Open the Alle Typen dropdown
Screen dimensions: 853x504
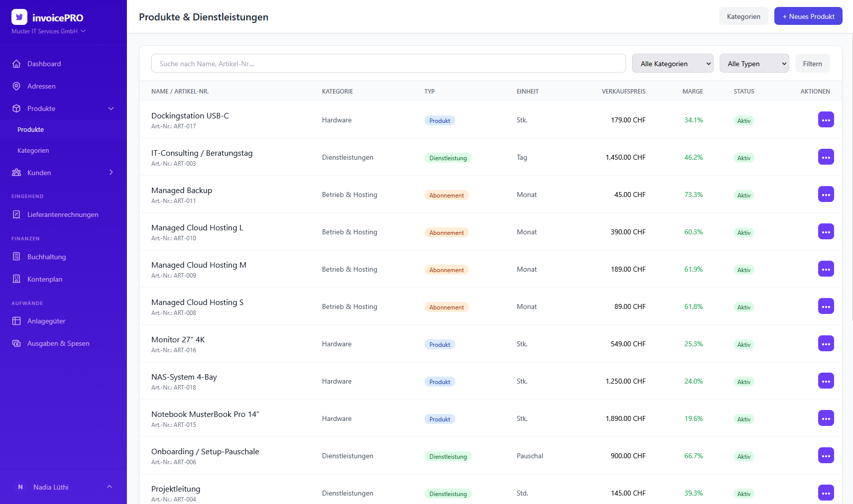click(754, 63)
